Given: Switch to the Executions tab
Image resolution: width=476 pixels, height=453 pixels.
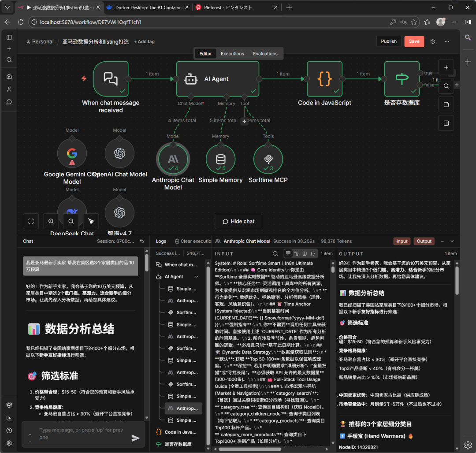Looking at the screenshot, I should (x=232, y=53).
